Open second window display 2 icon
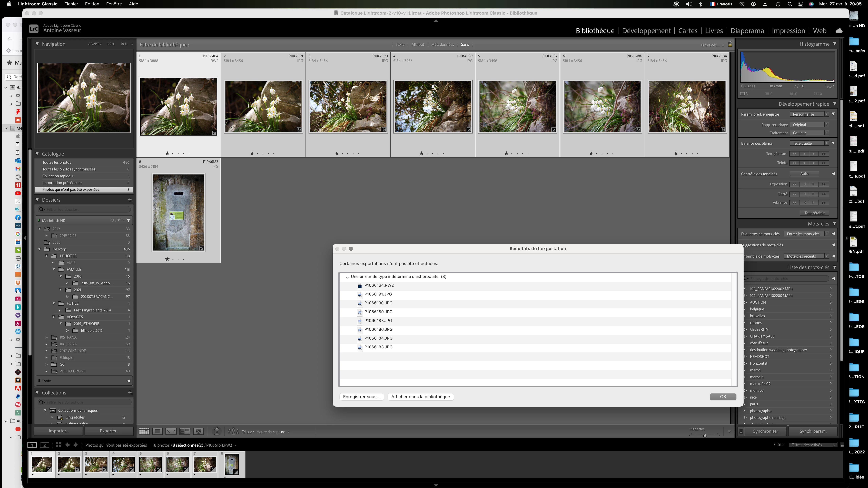The height and width of the screenshot is (488, 868). coord(44,445)
